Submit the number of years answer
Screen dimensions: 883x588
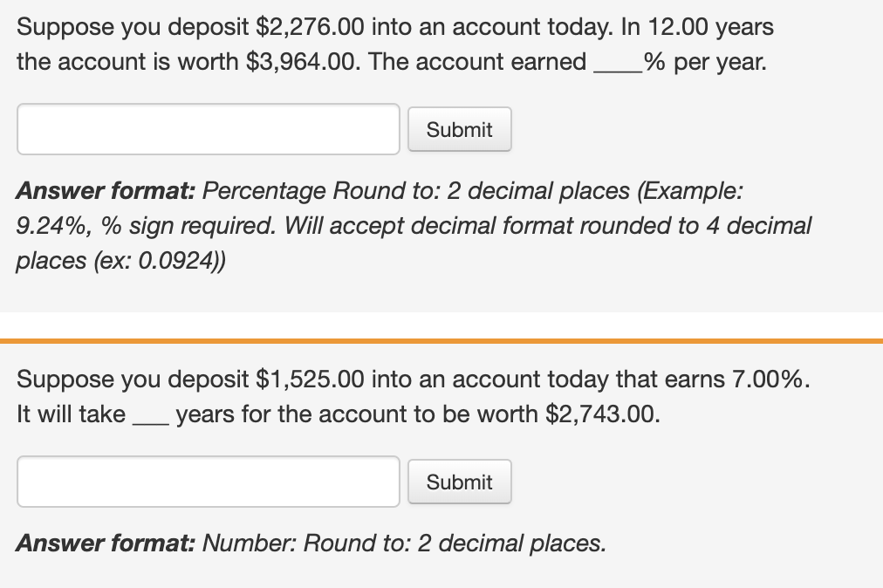tap(459, 482)
